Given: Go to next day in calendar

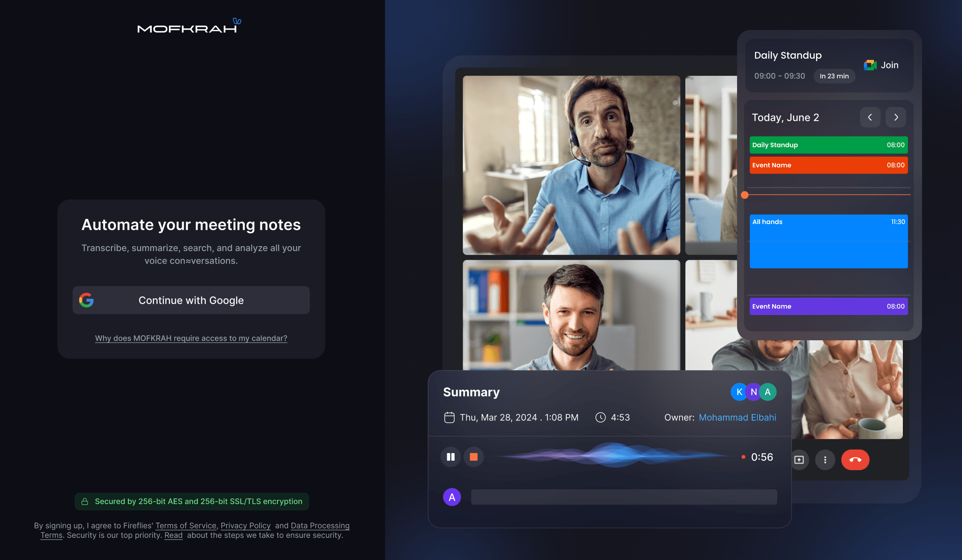Looking at the screenshot, I should coord(896,117).
